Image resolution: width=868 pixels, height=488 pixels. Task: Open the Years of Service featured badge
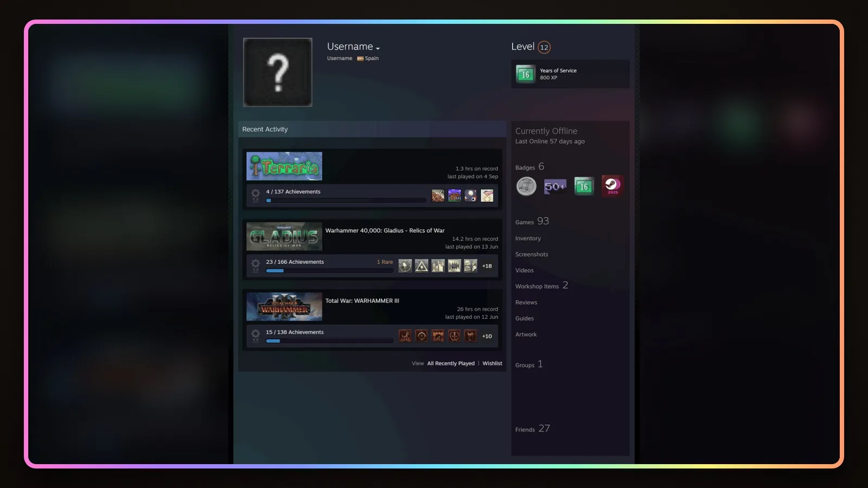click(x=570, y=74)
